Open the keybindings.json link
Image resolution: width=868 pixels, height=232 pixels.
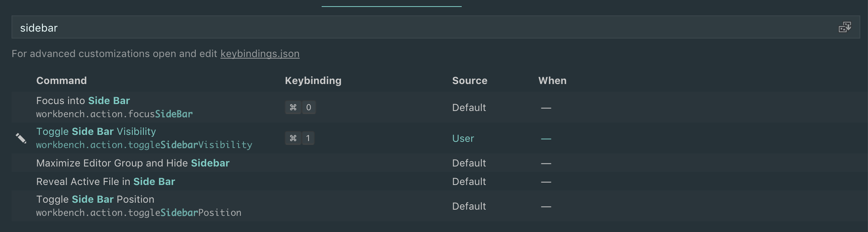coord(260,54)
